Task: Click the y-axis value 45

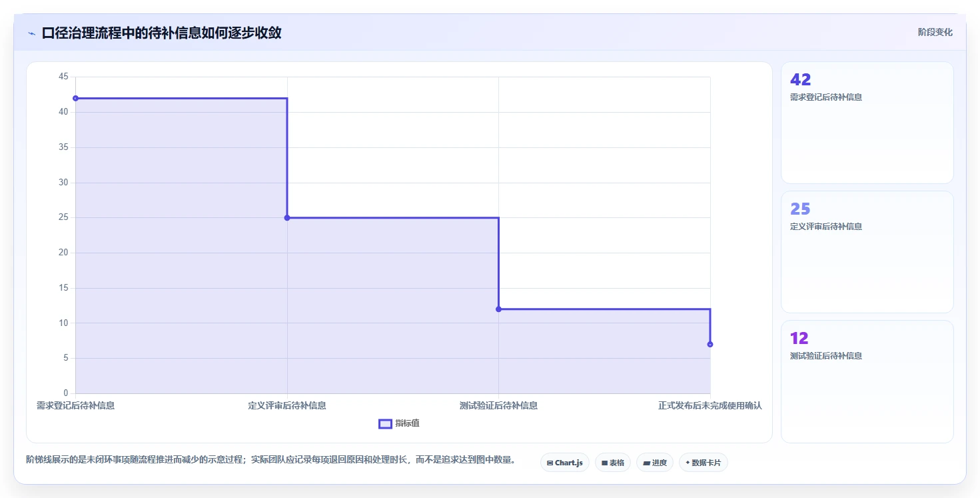Action: tap(64, 77)
